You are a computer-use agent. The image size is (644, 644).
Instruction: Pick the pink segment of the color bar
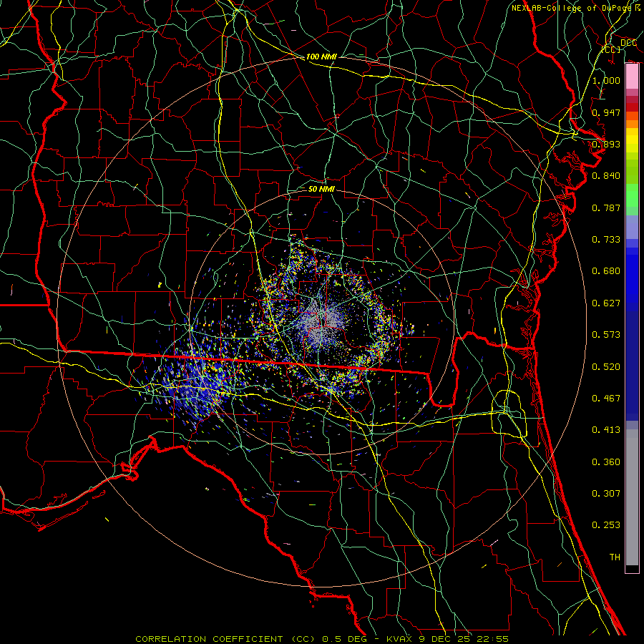pos(632,77)
